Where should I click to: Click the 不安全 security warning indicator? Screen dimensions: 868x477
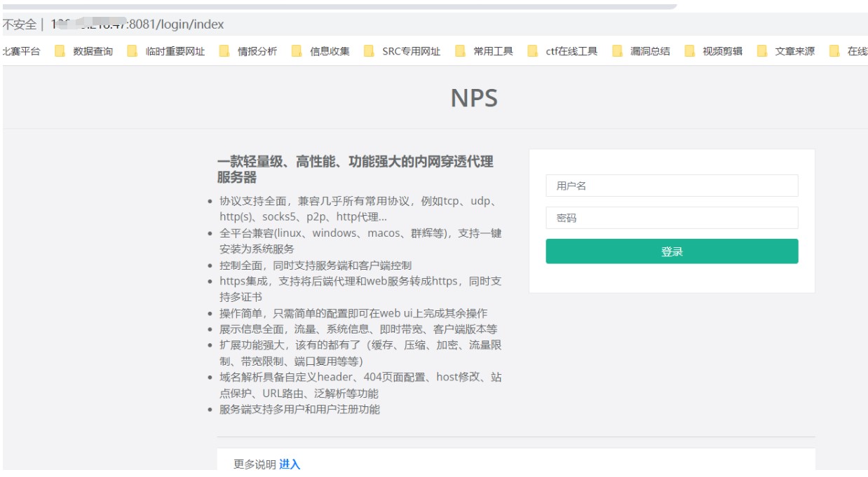coord(19,25)
